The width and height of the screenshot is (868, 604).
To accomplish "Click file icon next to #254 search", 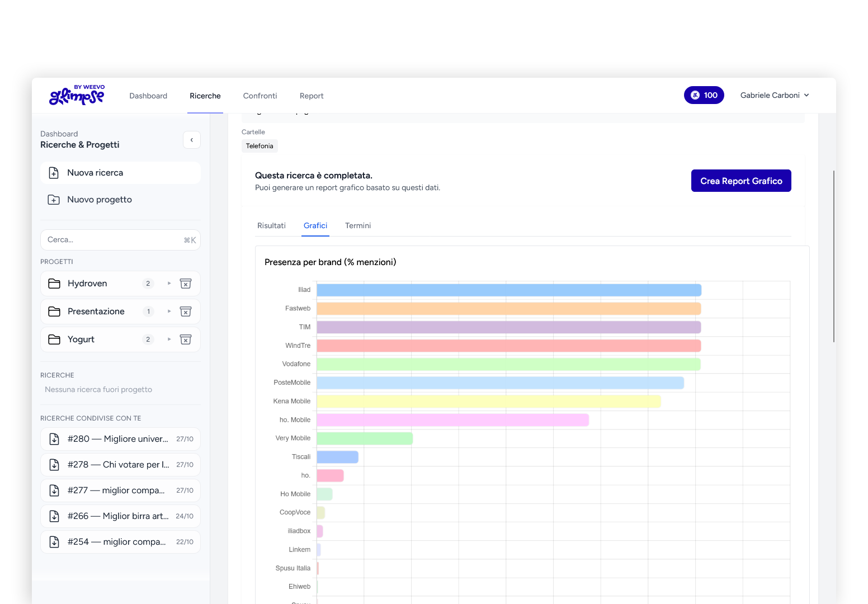I will pos(54,542).
